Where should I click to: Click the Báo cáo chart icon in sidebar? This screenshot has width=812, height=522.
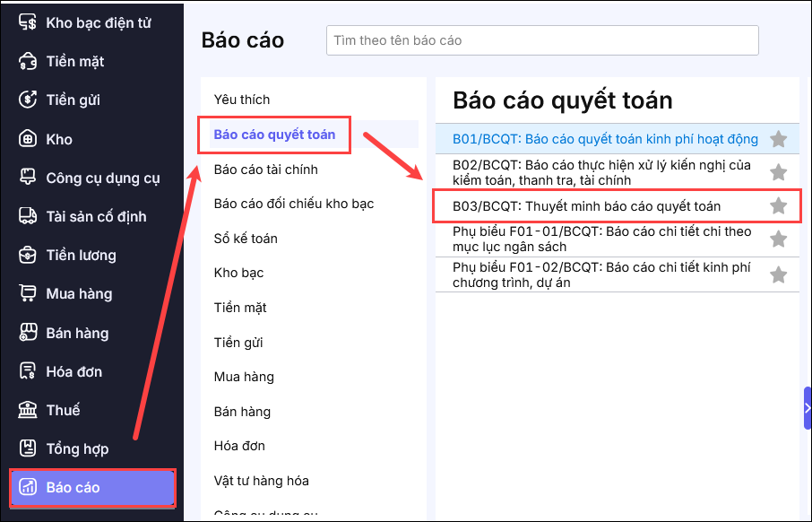point(28,487)
